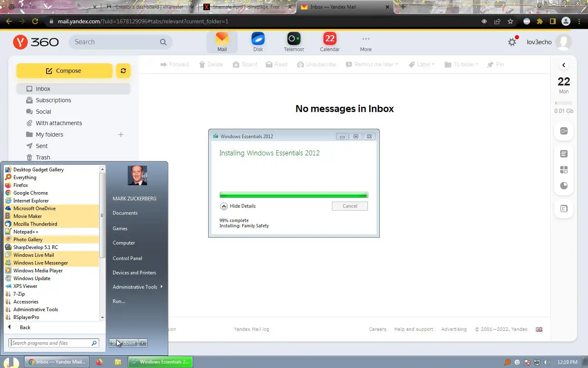Viewport: 588px width, 368px height.
Task: Launch Mozilla Thunderbird from Start menu
Action: [x=51, y=224]
